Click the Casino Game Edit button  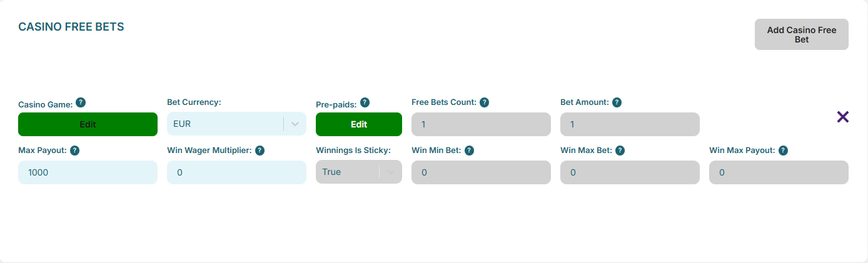point(88,124)
